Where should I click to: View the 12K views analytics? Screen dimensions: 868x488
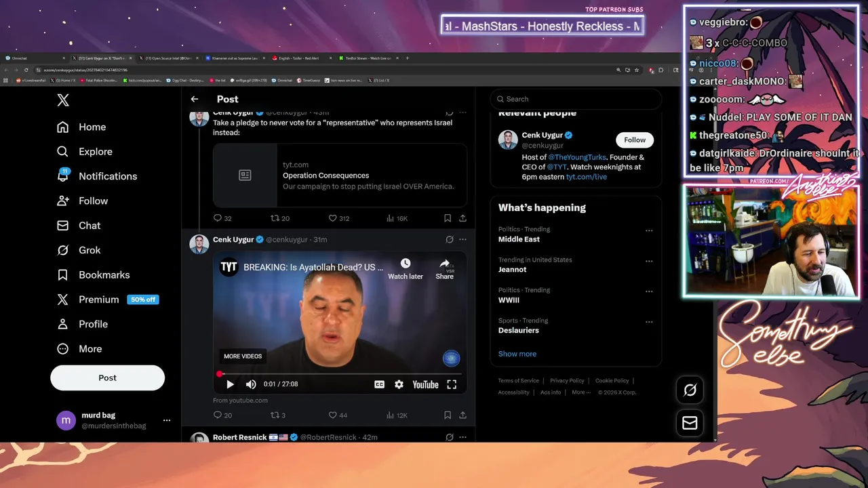[397, 415]
